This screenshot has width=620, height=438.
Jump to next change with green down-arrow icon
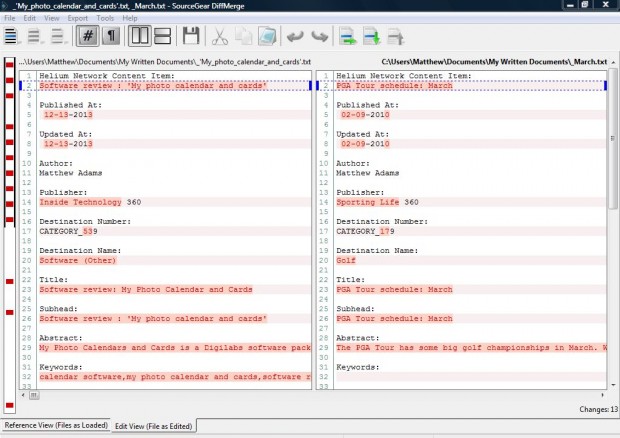[x=372, y=36]
